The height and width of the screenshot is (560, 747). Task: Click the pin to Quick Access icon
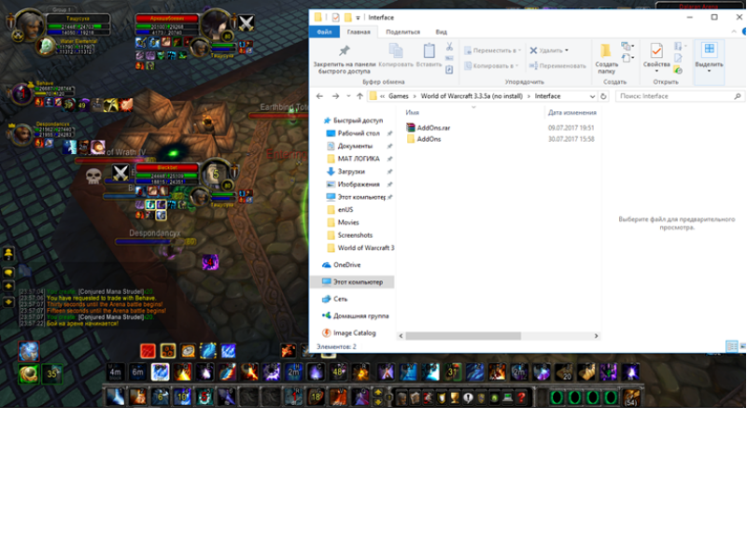pos(344,50)
